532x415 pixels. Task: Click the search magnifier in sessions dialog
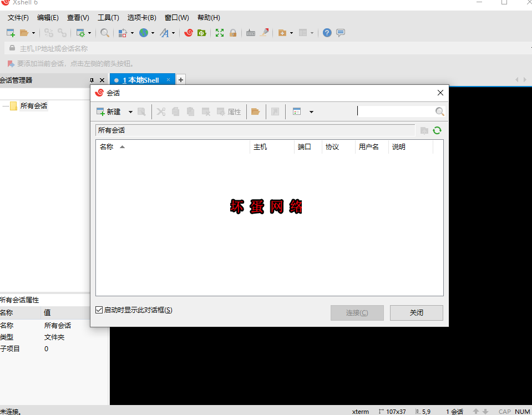click(x=440, y=112)
